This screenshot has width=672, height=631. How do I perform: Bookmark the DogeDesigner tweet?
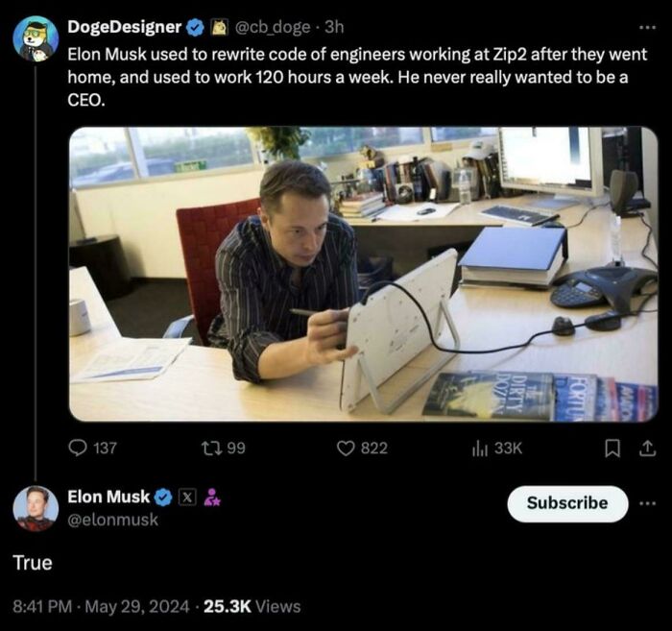tap(618, 448)
